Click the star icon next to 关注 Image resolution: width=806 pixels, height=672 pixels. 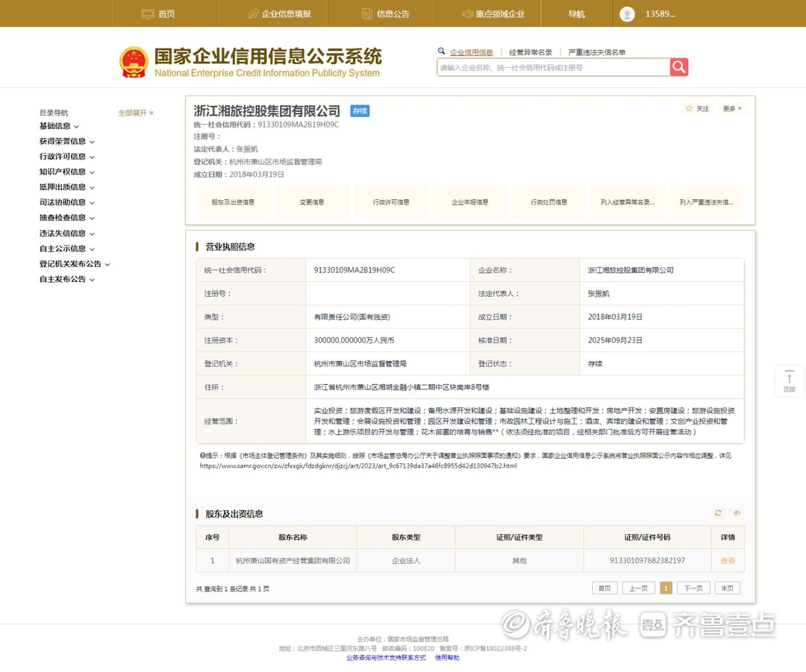(x=690, y=108)
